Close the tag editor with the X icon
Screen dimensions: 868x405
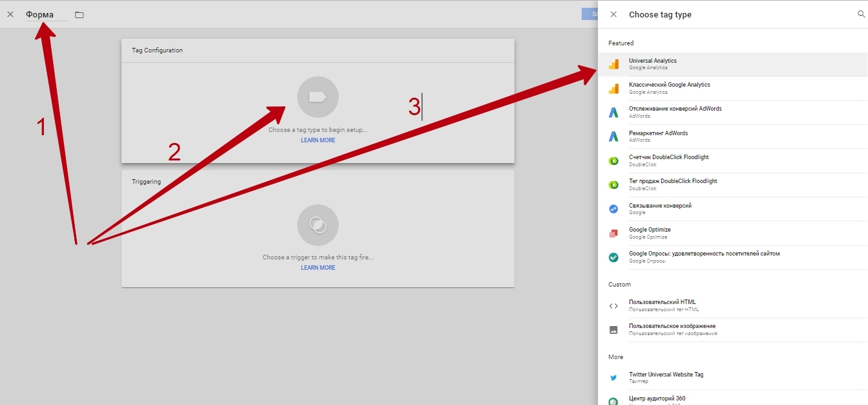[x=10, y=14]
